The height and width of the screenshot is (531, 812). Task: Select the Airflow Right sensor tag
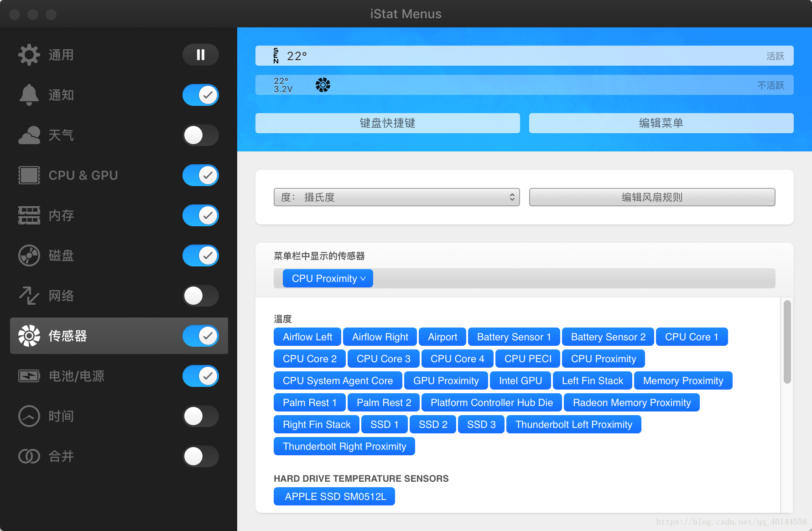[380, 337]
